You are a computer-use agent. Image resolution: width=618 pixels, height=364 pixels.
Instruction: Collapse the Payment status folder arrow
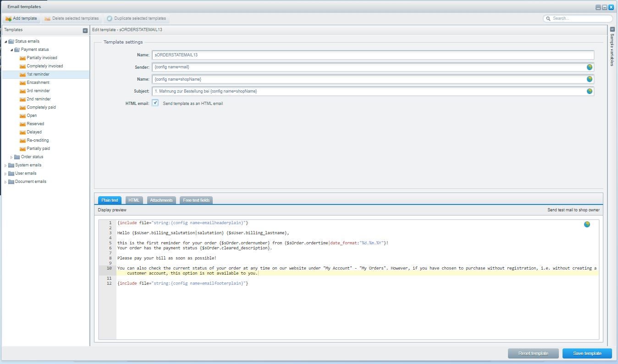click(x=12, y=50)
